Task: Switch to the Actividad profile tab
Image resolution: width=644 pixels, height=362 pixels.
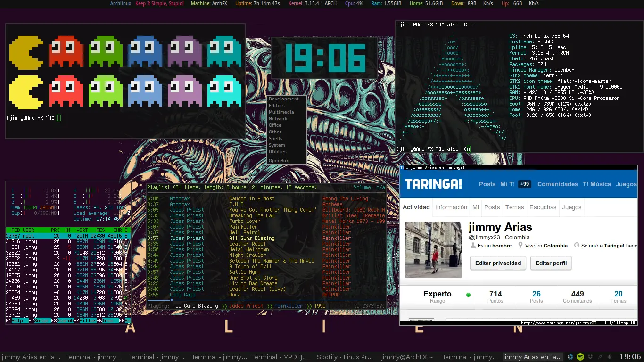Action: pyautogui.click(x=416, y=207)
